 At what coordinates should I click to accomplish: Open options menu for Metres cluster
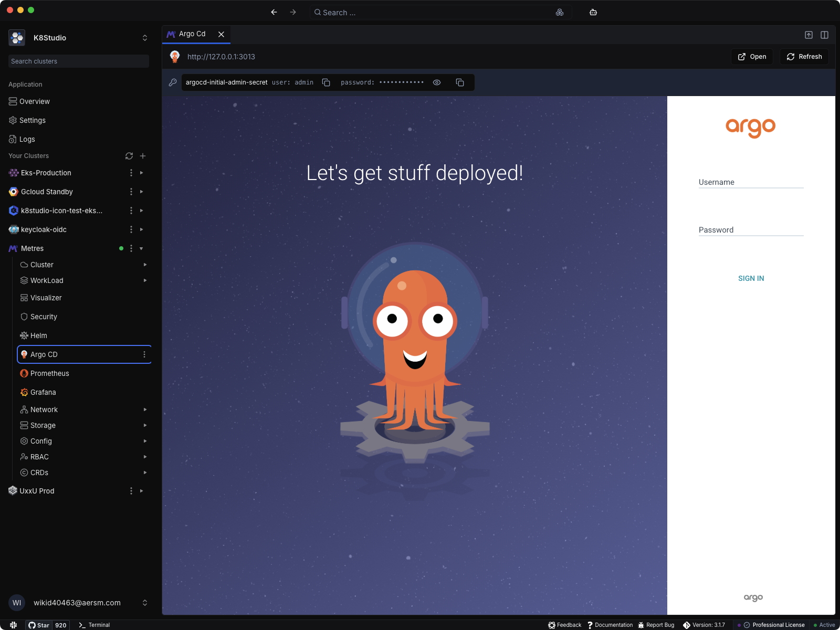[131, 248]
